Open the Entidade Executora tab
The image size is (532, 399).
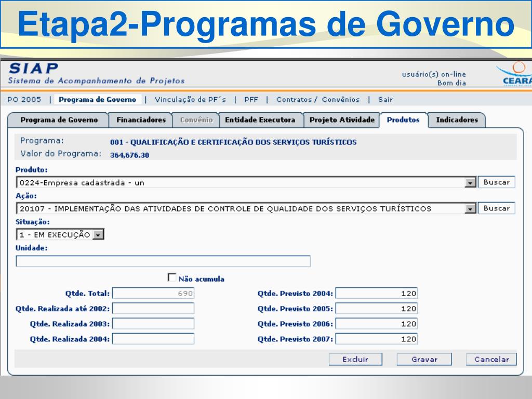[260, 120]
